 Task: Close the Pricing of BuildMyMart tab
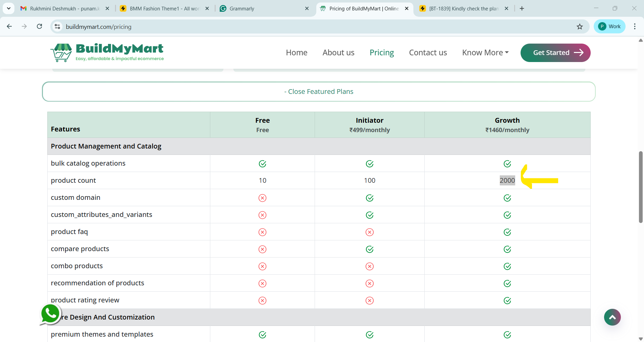[407, 8]
